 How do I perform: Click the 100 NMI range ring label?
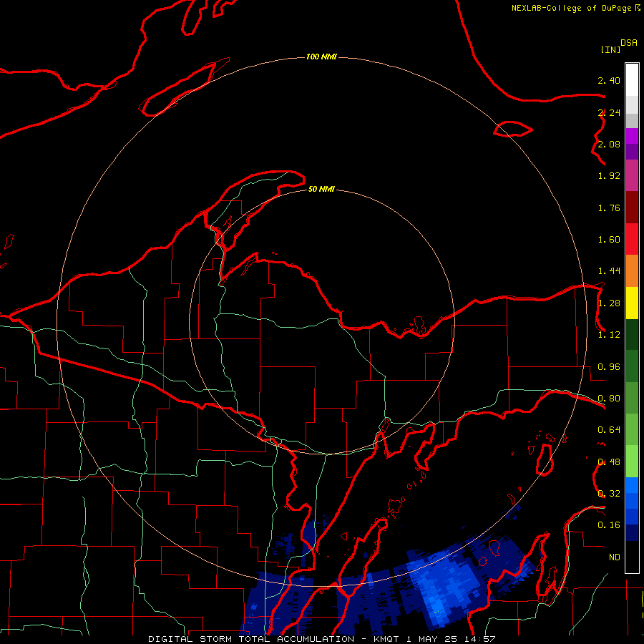(321, 57)
